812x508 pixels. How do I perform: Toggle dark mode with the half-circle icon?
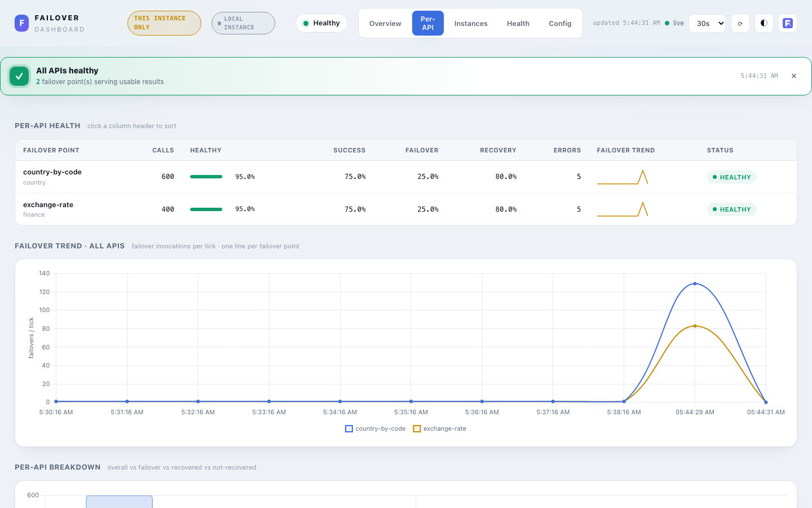point(764,23)
